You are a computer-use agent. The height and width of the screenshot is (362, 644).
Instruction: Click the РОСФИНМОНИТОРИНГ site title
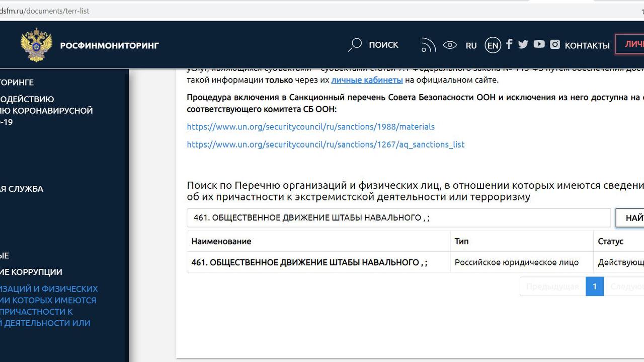(x=109, y=45)
